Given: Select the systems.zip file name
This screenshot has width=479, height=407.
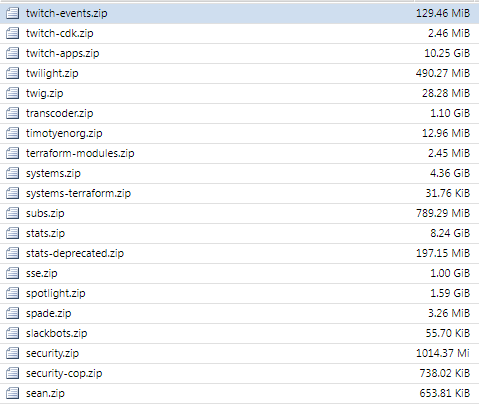Looking at the screenshot, I should [x=53, y=173].
